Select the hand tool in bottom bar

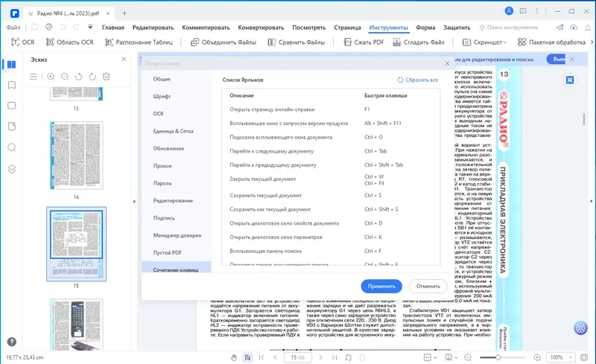234,357
